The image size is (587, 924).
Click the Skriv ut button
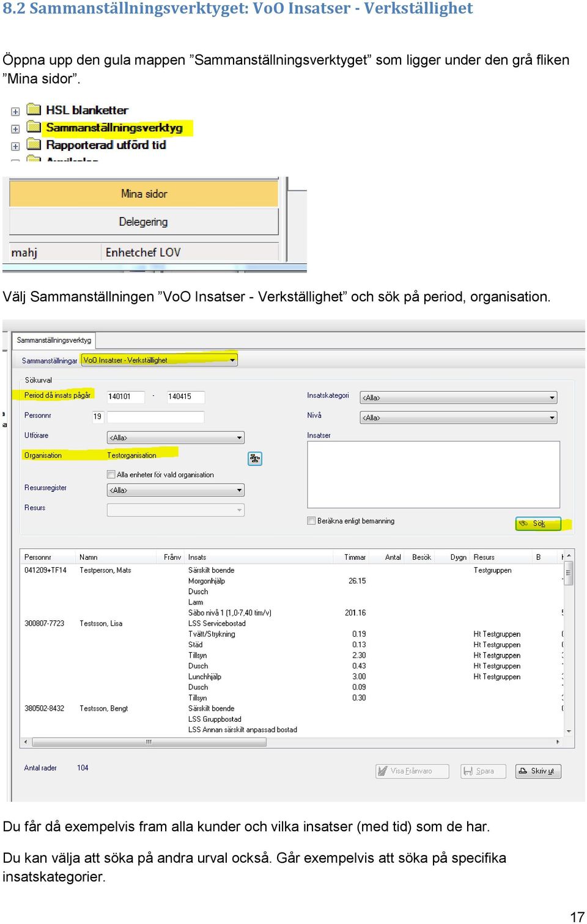[x=538, y=771]
